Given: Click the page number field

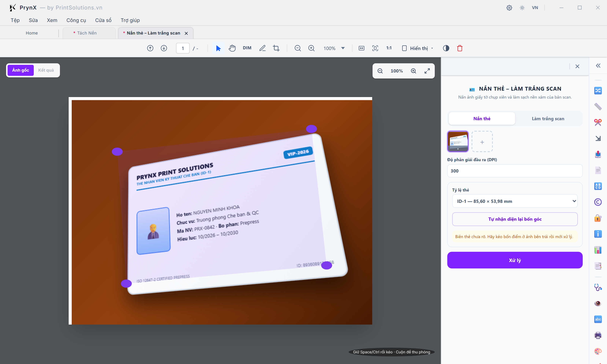Looking at the screenshot, I should (183, 48).
